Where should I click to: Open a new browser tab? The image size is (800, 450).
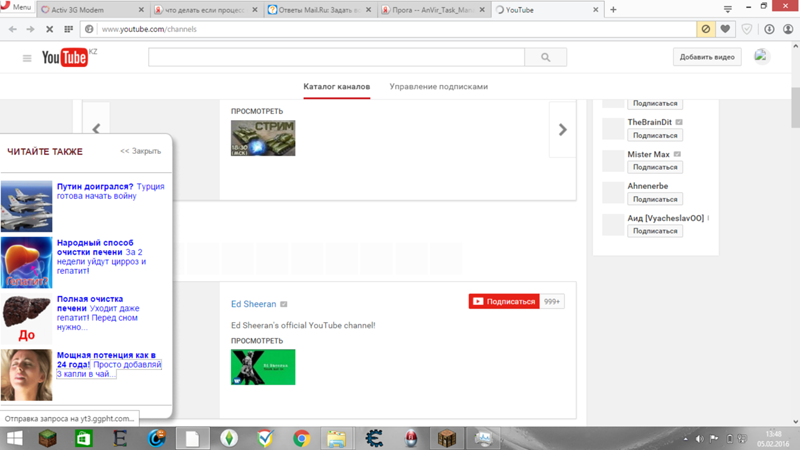pos(613,10)
